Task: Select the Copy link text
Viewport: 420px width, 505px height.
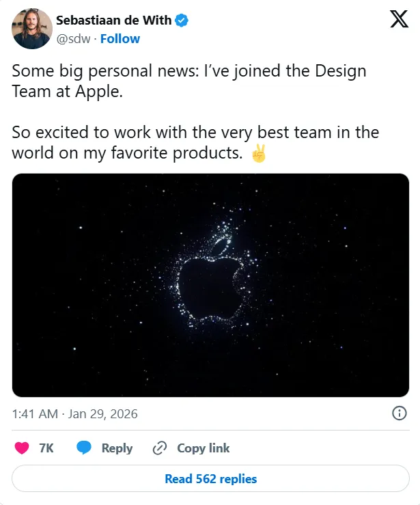Action: click(x=204, y=448)
